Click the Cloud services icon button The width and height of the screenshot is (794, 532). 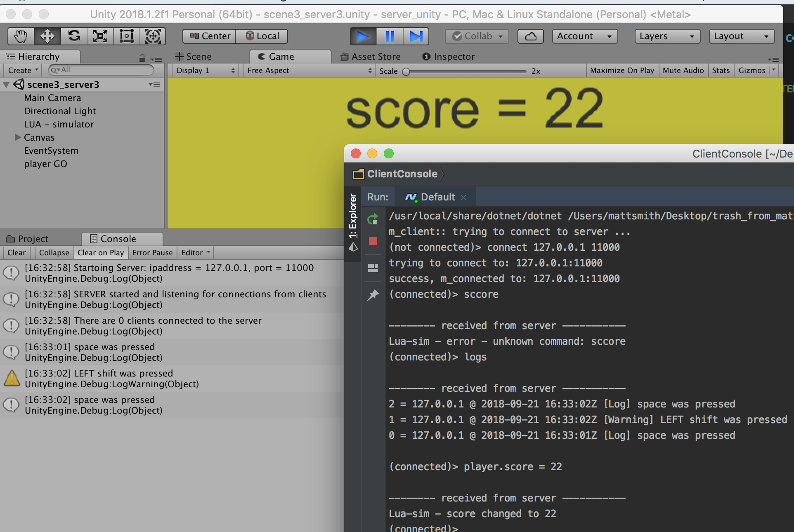[x=530, y=36]
